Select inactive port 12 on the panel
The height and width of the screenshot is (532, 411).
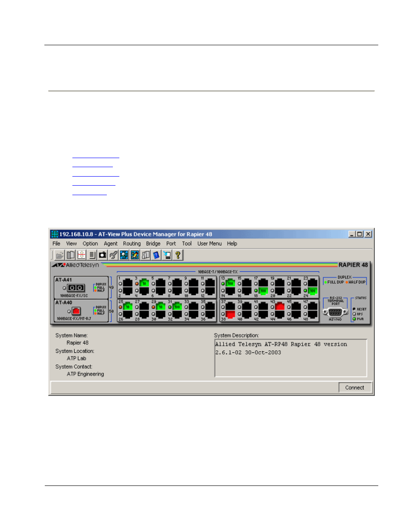(x=210, y=291)
